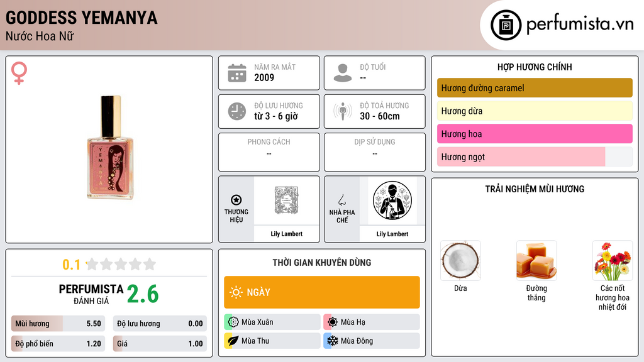Click the tropical flowers note image
The height and width of the screenshot is (362, 644).
(613, 261)
